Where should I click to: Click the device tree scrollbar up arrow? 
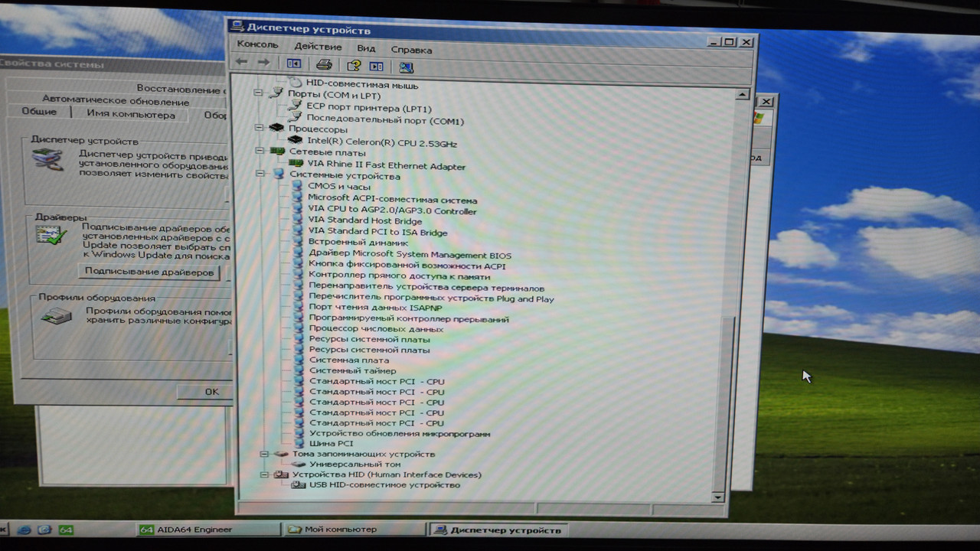tap(742, 95)
